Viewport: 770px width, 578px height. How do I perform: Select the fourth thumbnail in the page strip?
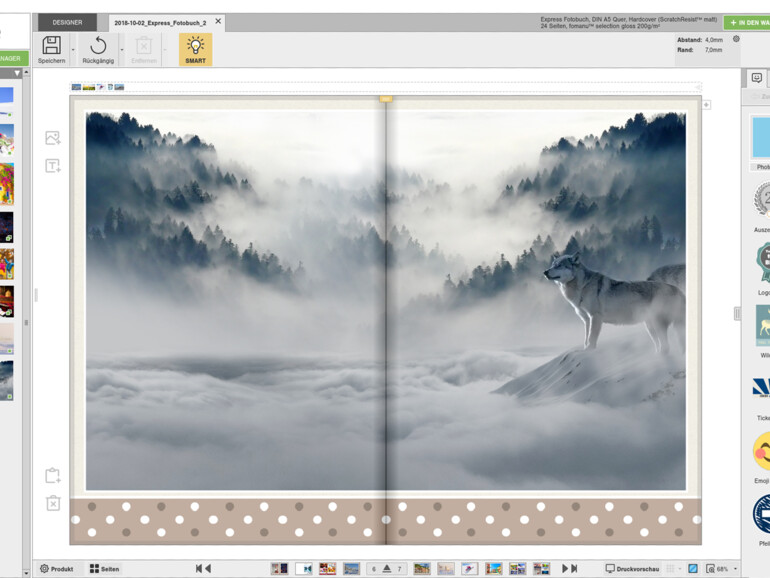[x=352, y=569]
